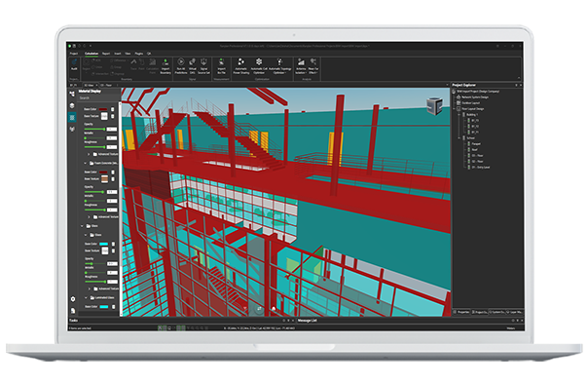Collapse the top-level Glass group
This screenshot has height=384, width=588.
pos(82,226)
